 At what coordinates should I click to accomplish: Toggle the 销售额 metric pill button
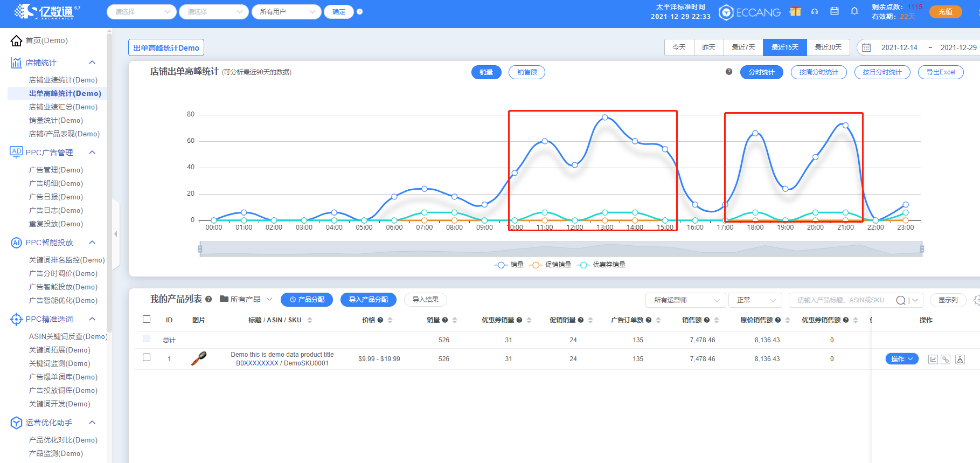coord(527,72)
